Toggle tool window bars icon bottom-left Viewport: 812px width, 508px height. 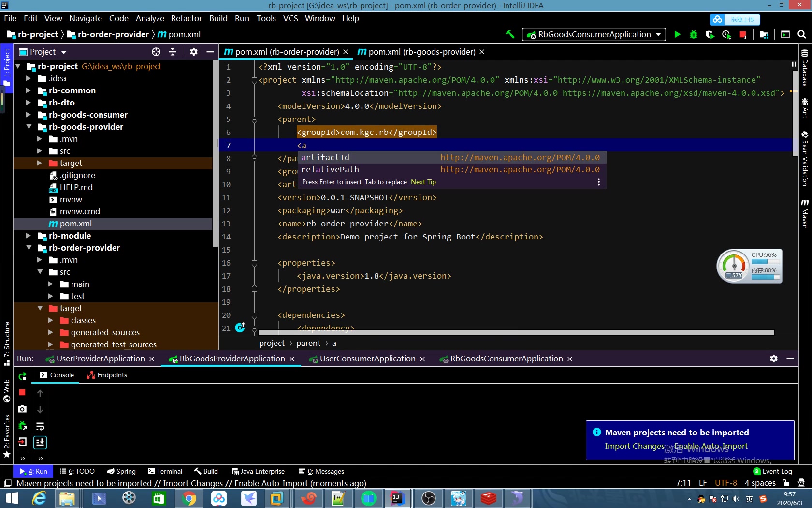pos(7,483)
